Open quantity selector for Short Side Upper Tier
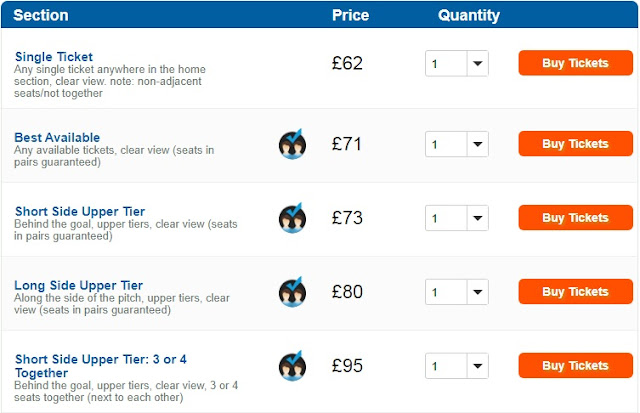The image size is (640, 413). pyautogui.click(x=456, y=218)
